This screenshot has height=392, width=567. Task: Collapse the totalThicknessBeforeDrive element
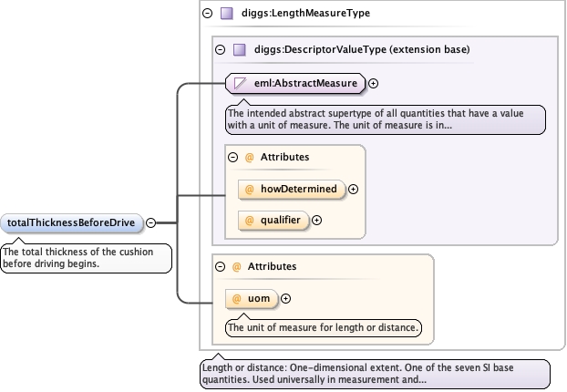point(151,222)
